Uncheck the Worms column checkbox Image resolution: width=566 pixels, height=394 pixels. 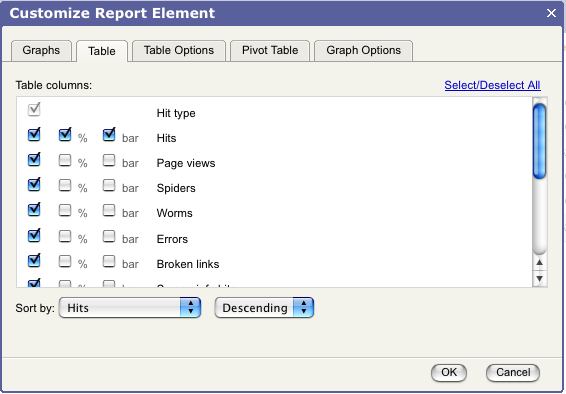(34, 209)
